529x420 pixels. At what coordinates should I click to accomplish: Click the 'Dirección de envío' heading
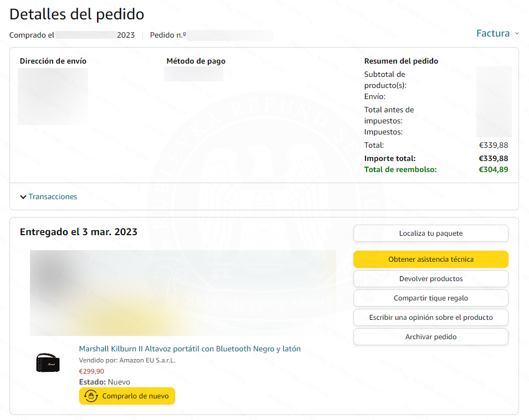53,61
